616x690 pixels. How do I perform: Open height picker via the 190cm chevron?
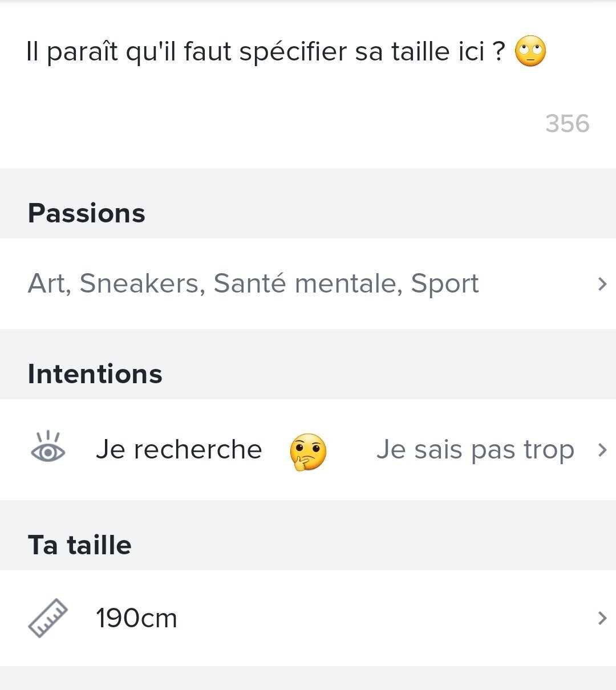click(x=602, y=618)
